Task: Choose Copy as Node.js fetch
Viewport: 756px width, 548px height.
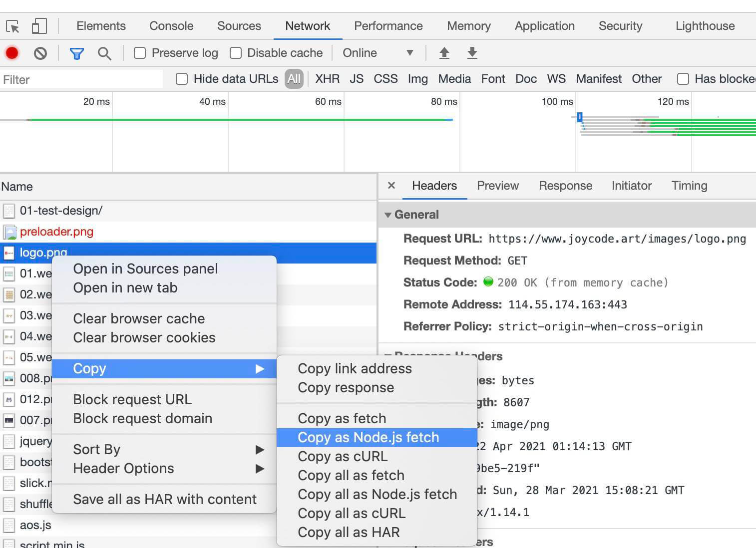Action: click(x=368, y=438)
